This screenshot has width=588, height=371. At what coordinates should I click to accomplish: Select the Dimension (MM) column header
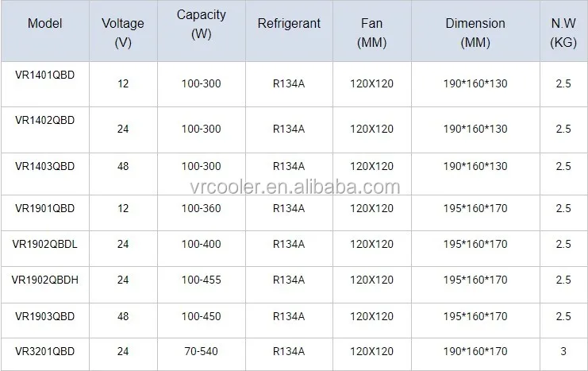click(x=475, y=32)
